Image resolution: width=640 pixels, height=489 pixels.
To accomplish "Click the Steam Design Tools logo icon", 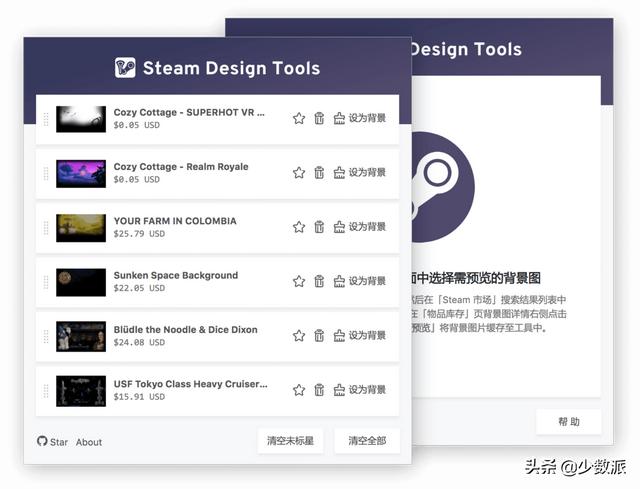I will pos(125,68).
